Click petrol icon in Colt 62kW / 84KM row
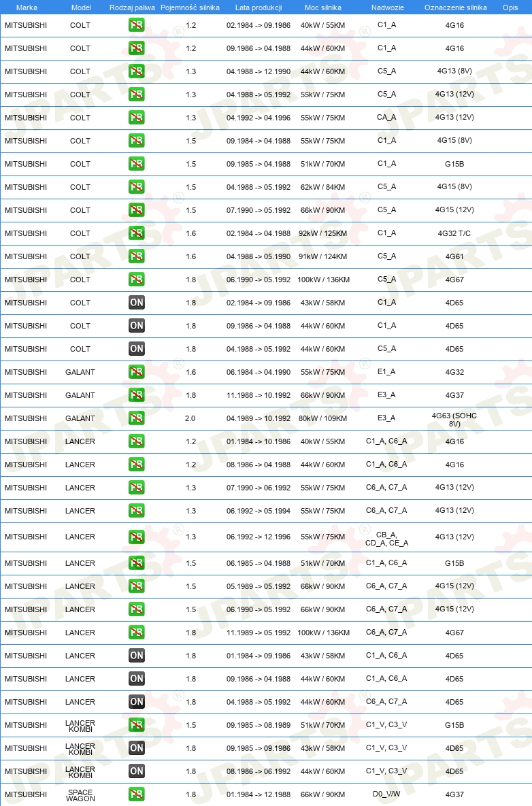The height and width of the screenshot is (806, 532). [136, 187]
